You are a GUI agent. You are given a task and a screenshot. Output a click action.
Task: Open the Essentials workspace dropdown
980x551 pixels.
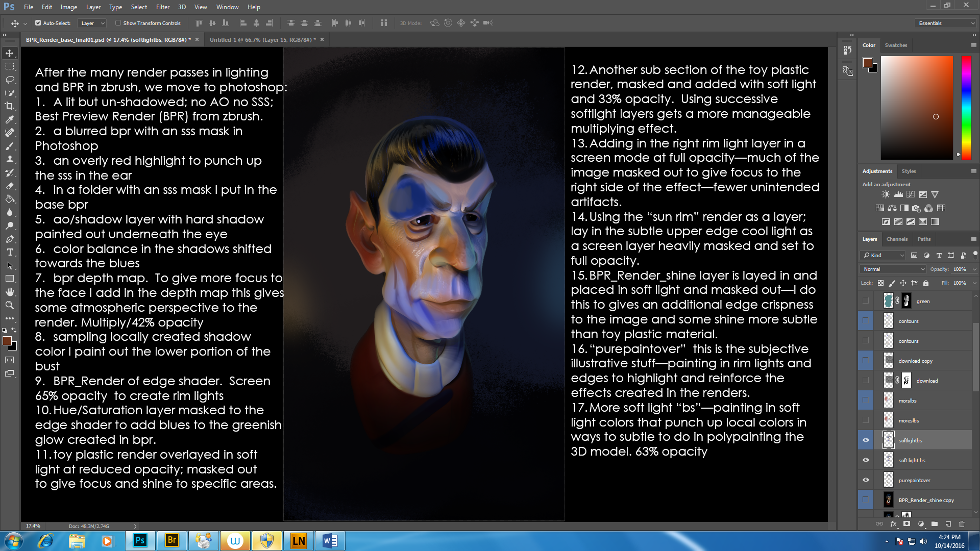(946, 23)
